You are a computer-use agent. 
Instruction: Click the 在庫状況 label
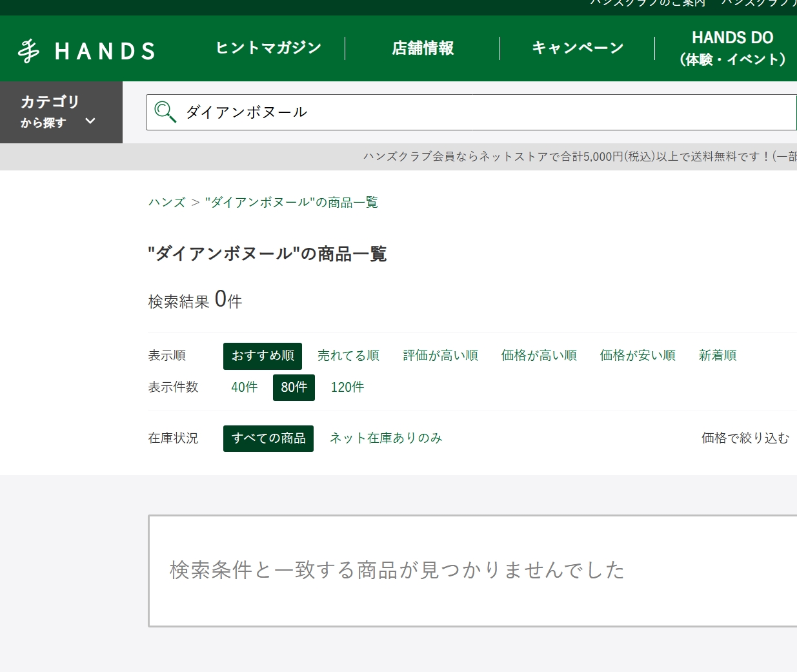click(x=174, y=438)
